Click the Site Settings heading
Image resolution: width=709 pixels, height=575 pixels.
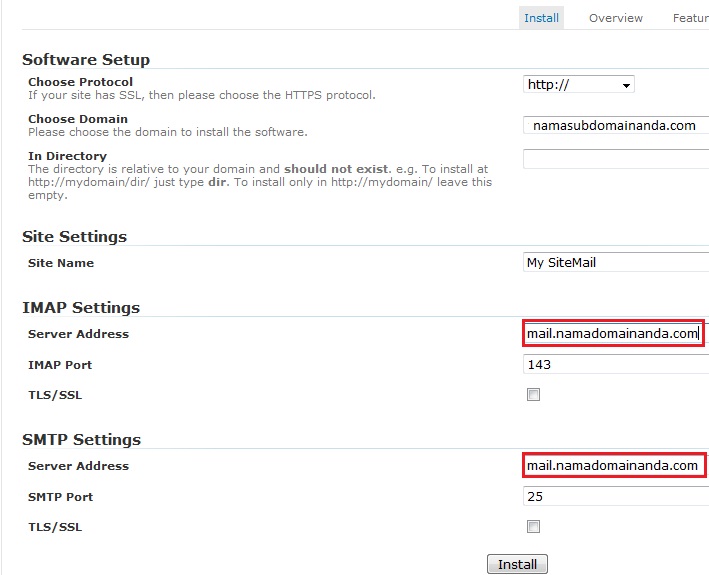pos(74,237)
